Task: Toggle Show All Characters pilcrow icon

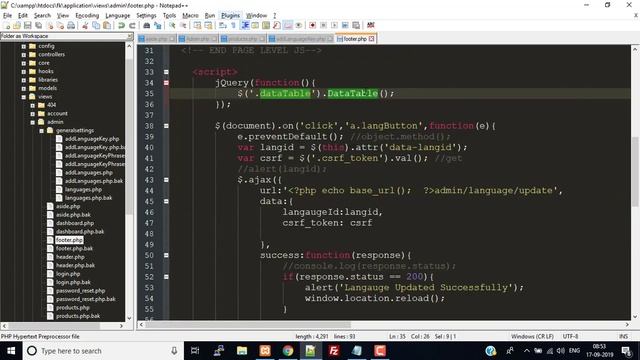Action: tap(233, 25)
